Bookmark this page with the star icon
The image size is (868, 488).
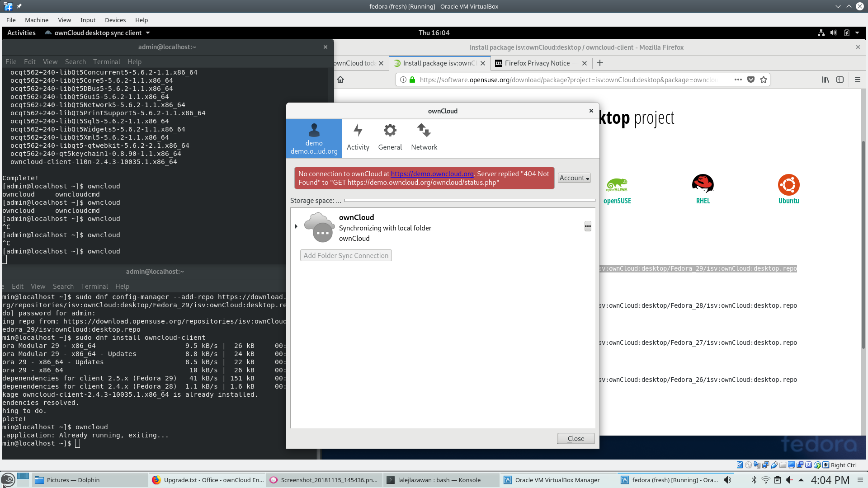pyautogui.click(x=764, y=80)
